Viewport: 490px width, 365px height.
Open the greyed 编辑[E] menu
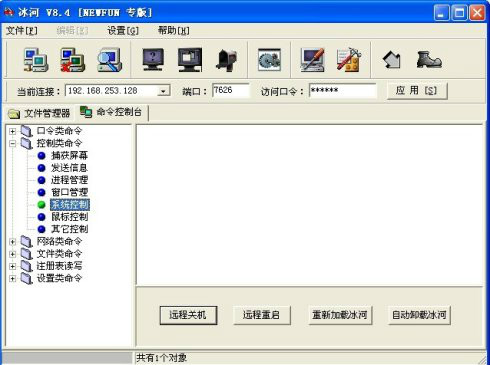point(72,31)
